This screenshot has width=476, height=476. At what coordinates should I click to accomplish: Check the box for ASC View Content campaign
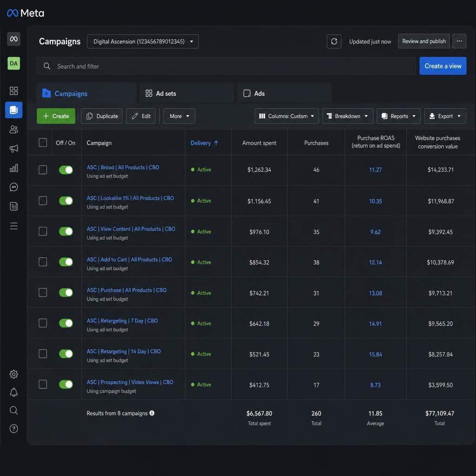coord(43,231)
